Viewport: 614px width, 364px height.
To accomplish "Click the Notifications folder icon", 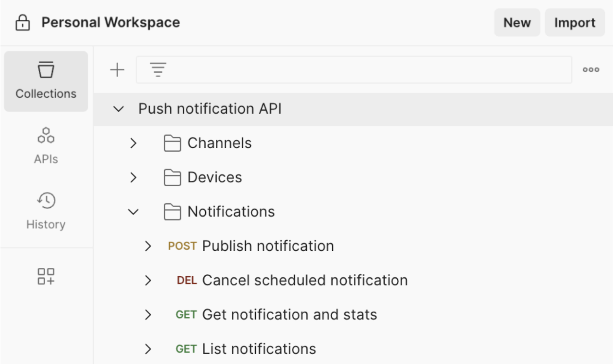I will (172, 212).
